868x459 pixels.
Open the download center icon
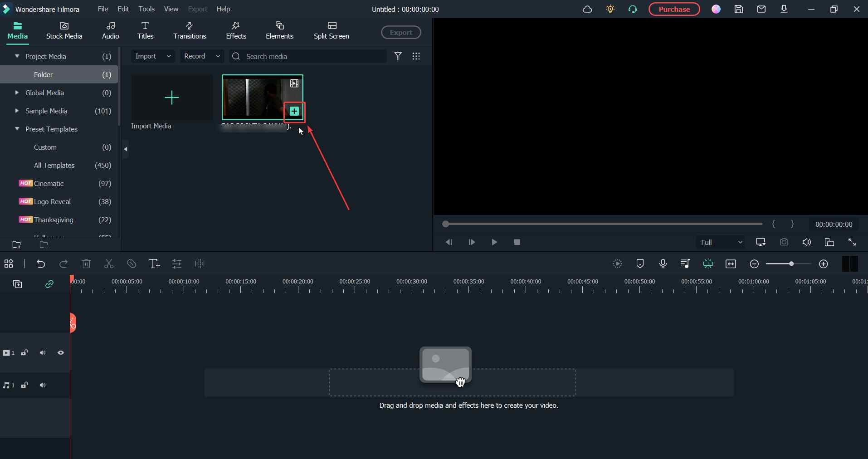[x=784, y=9]
